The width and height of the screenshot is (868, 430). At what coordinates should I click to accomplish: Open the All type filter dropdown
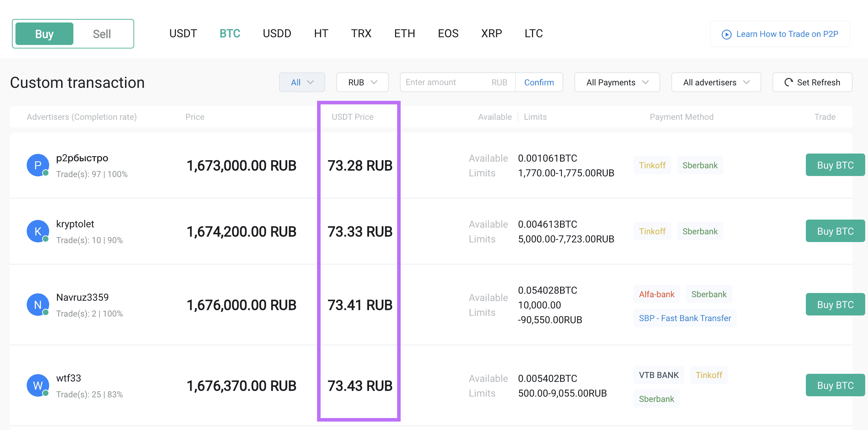pos(302,82)
